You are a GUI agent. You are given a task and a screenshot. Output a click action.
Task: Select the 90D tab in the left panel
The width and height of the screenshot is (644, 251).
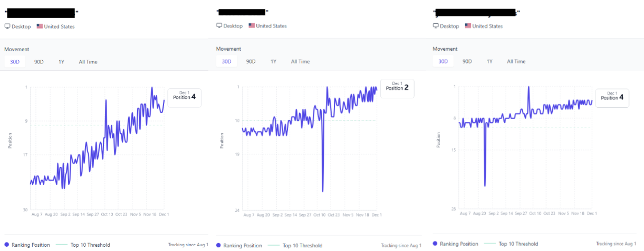point(39,62)
